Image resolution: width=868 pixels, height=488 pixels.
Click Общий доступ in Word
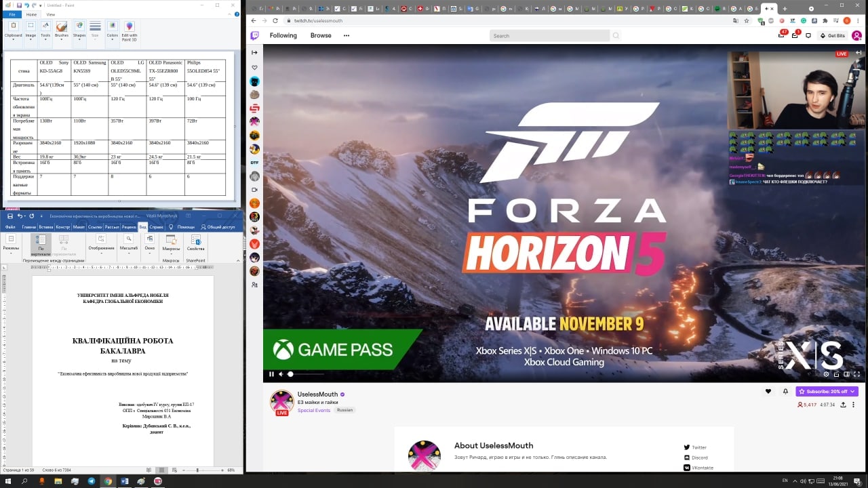[x=218, y=227]
